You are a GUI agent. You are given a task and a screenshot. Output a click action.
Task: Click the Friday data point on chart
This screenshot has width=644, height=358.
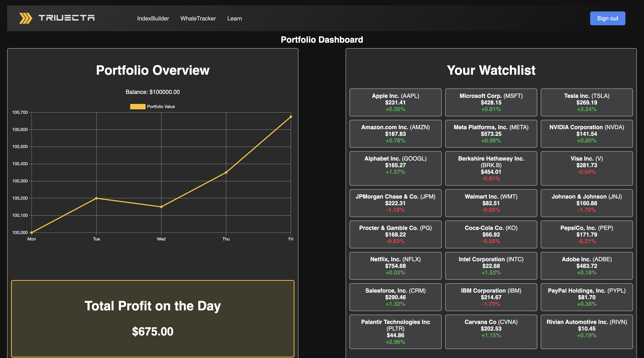(x=291, y=117)
